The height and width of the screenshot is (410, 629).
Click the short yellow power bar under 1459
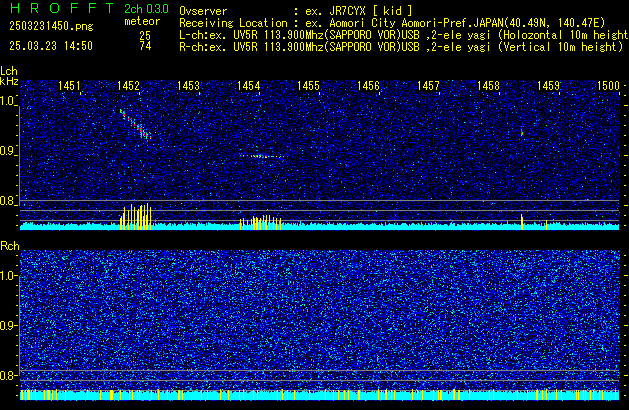(x=546, y=225)
